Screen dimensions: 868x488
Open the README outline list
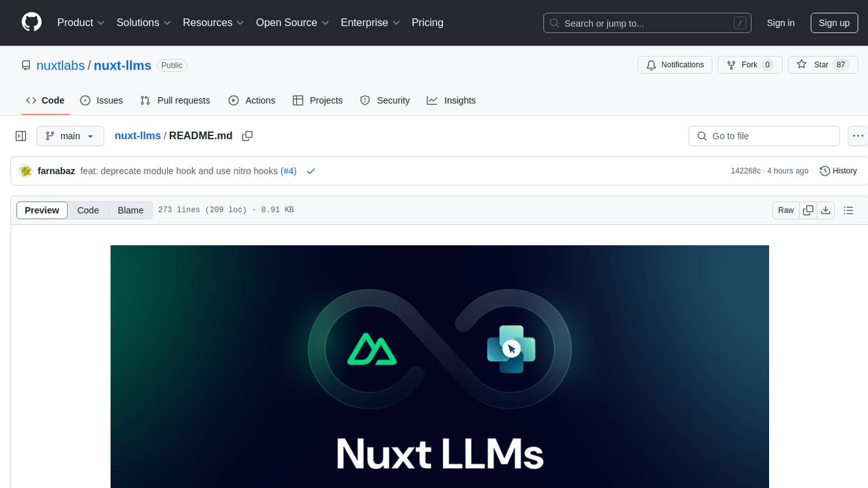(x=848, y=210)
